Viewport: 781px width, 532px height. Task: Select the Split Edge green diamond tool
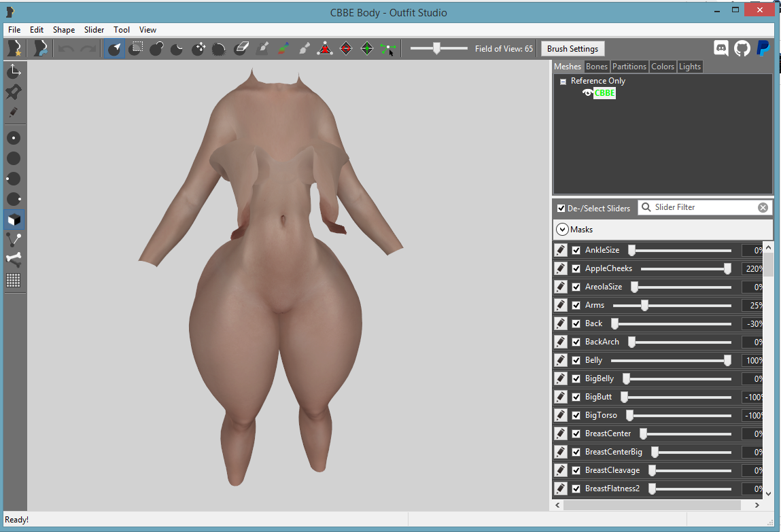tap(367, 49)
